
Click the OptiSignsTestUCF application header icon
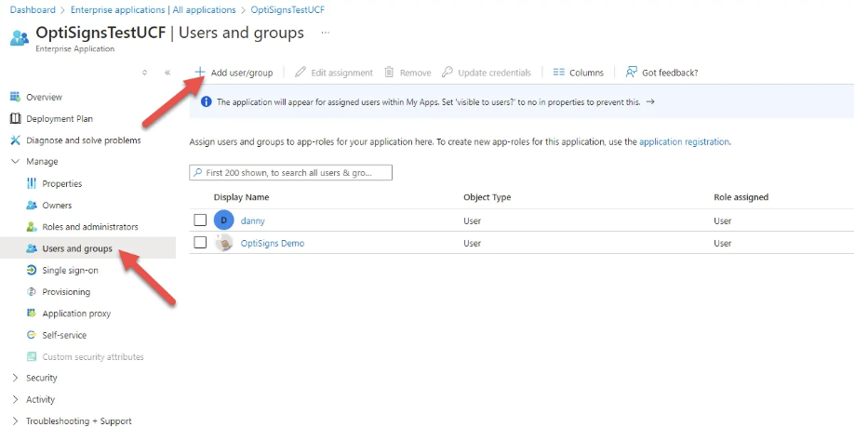[x=20, y=37]
